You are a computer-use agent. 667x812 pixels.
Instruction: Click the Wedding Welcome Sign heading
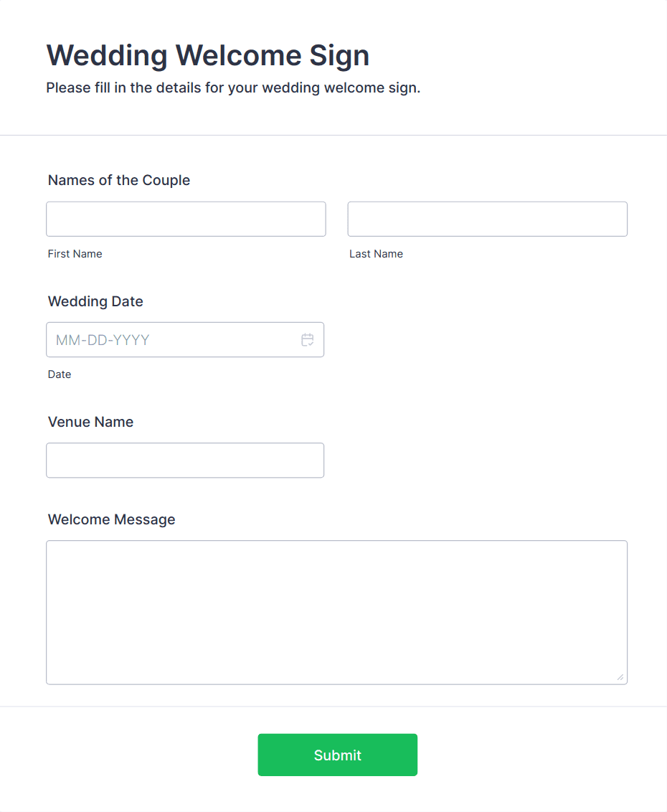tap(207, 55)
